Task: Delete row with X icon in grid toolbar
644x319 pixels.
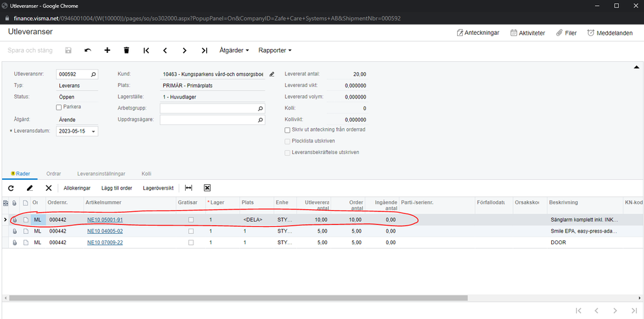Action: pos(48,188)
